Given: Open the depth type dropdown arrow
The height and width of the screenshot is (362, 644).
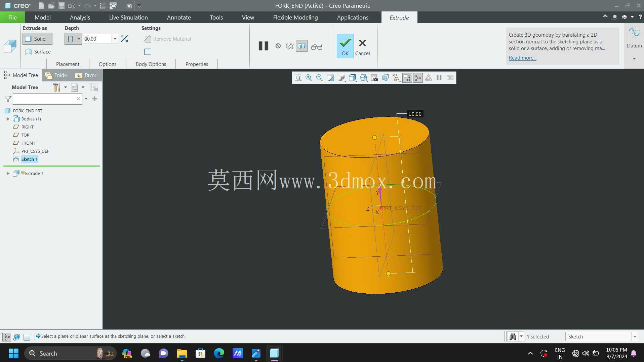Looking at the screenshot, I should click(79, 39).
